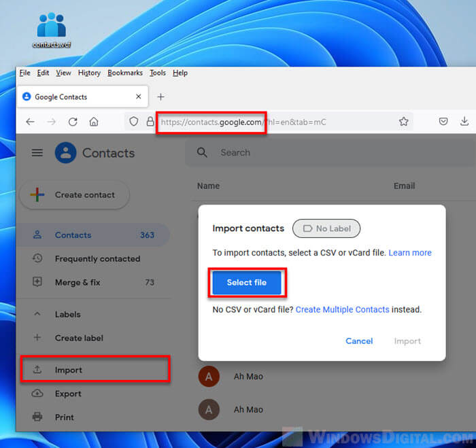Viewport: 476px width, 448px height.
Task: Open the Help menu
Action: pos(180,73)
